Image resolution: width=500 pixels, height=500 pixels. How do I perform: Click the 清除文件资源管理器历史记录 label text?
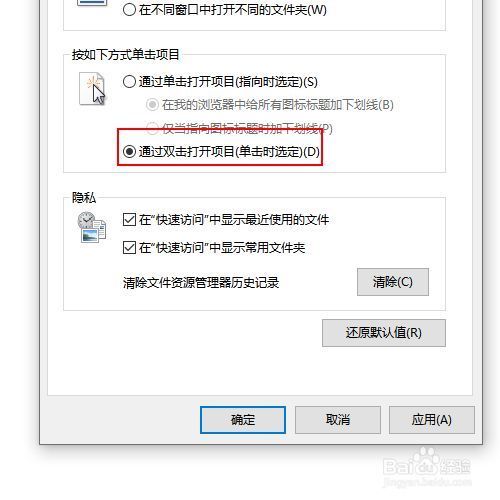(201, 283)
